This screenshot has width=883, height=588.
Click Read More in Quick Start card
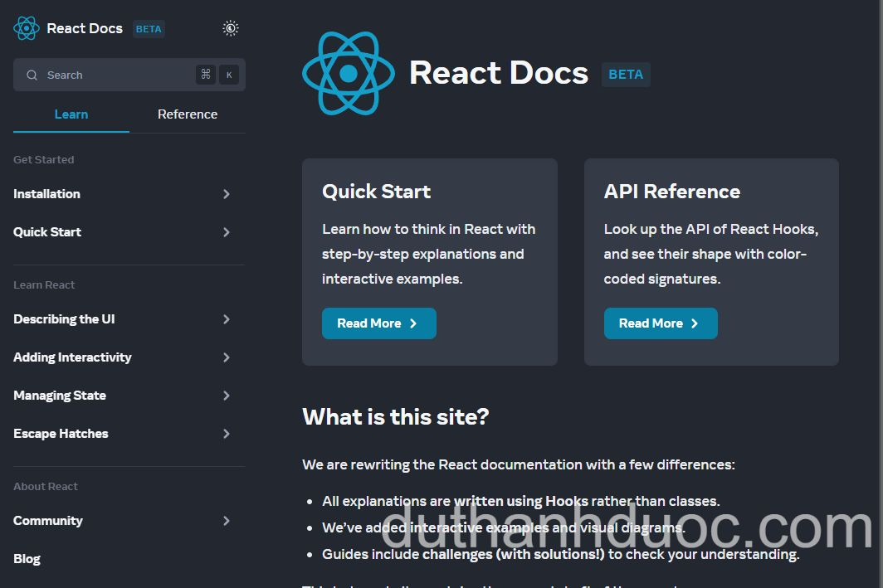click(379, 323)
